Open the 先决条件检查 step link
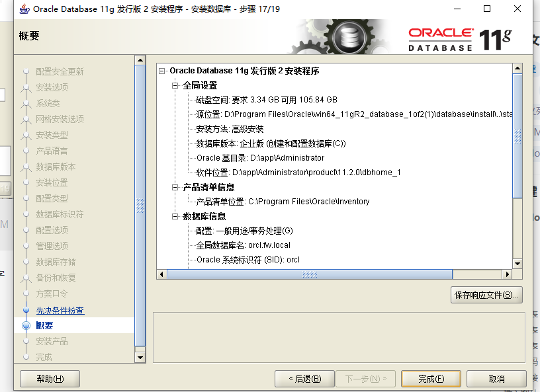The height and width of the screenshot is (392, 540). (x=60, y=311)
